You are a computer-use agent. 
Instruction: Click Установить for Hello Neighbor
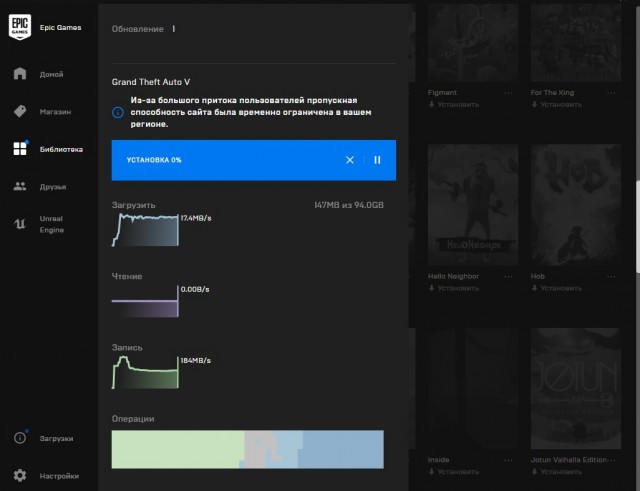[x=458, y=288]
